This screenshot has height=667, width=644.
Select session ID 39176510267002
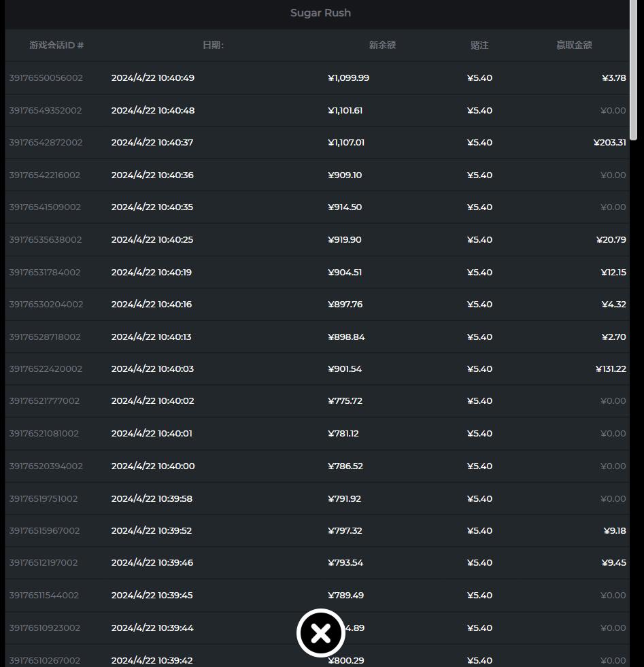(45, 661)
